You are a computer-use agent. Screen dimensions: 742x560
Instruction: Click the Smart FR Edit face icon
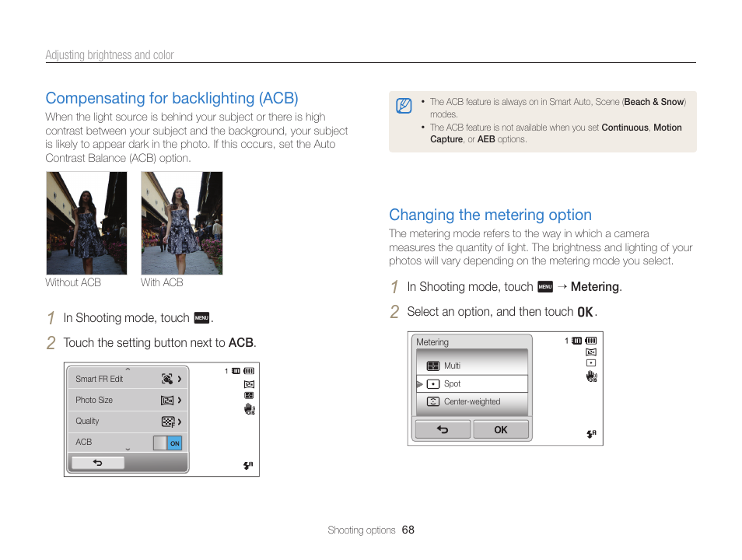coord(167,379)
